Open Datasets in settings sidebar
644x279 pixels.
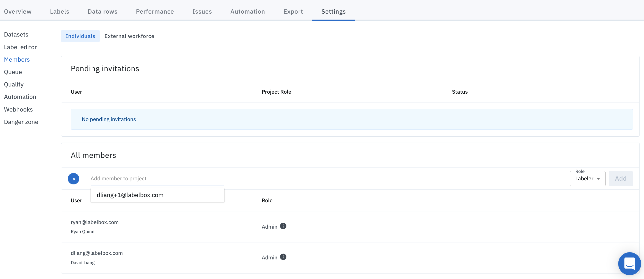coord(16,35)
